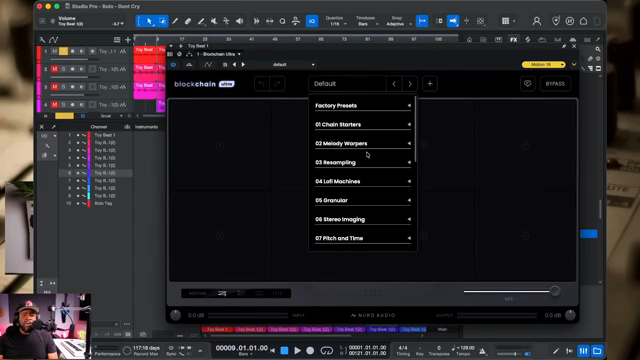Toggle monitor speaker on track 3
Screen dimensions: 640x360
(x=82, y=87)
